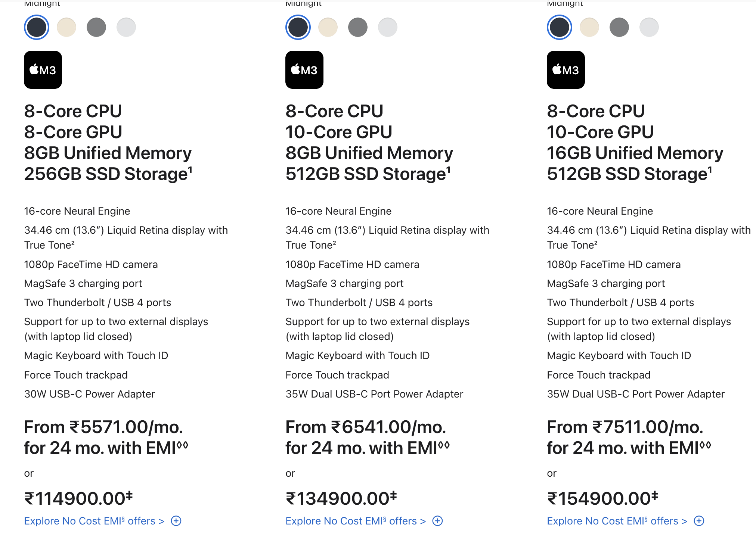This screenshot has width=756, height=548.
Task: Open Explore No Cost EMI offers for ₹134900 model
Action: [356, 521]
